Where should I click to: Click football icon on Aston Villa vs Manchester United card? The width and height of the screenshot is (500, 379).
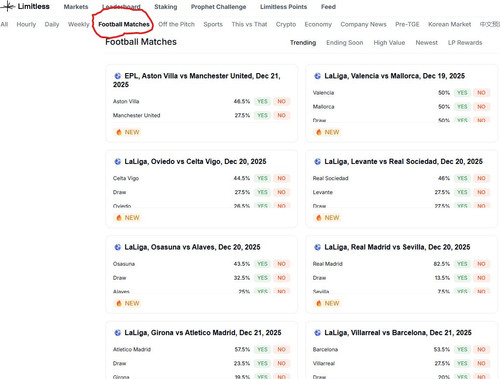pyautogui.click(x=118, y=76)
